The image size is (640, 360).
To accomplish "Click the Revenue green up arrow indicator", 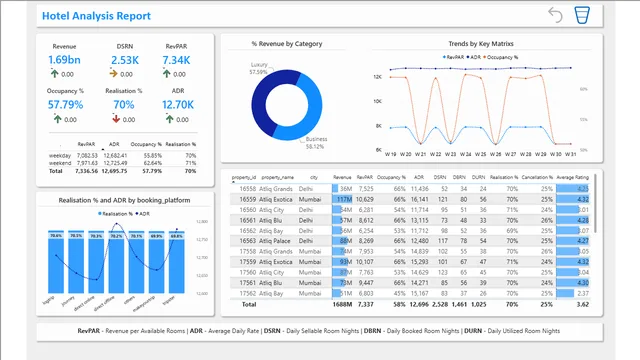I will tap(55, 73).
